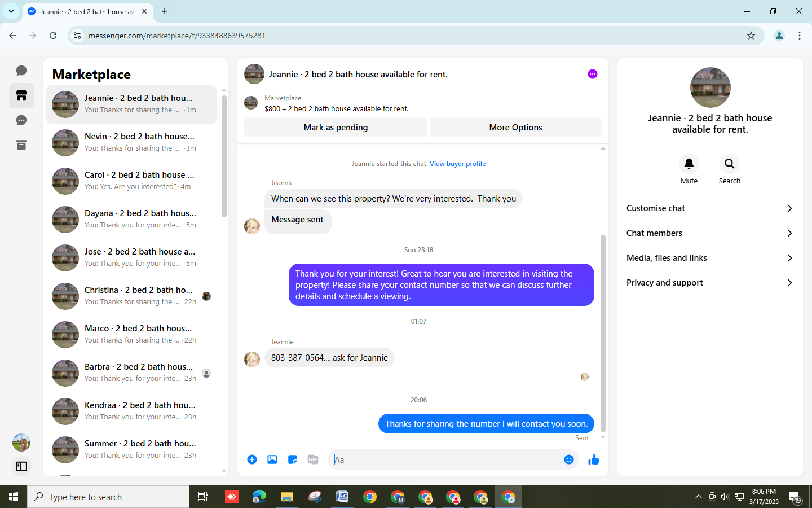Open View buyer profile link
The height and width of the screenshot is (508, 812).
pyautogui.click(x=457, y=164)
